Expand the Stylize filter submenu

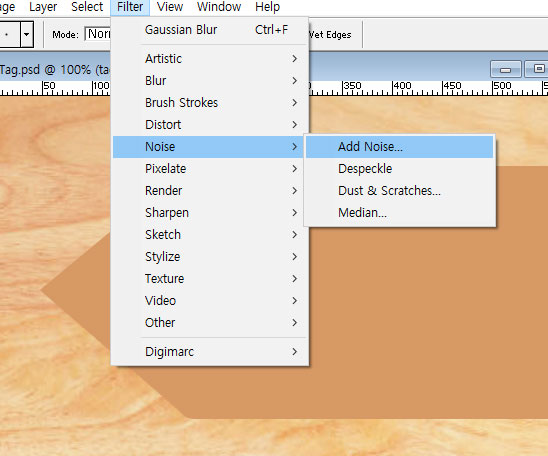[210, 257]
